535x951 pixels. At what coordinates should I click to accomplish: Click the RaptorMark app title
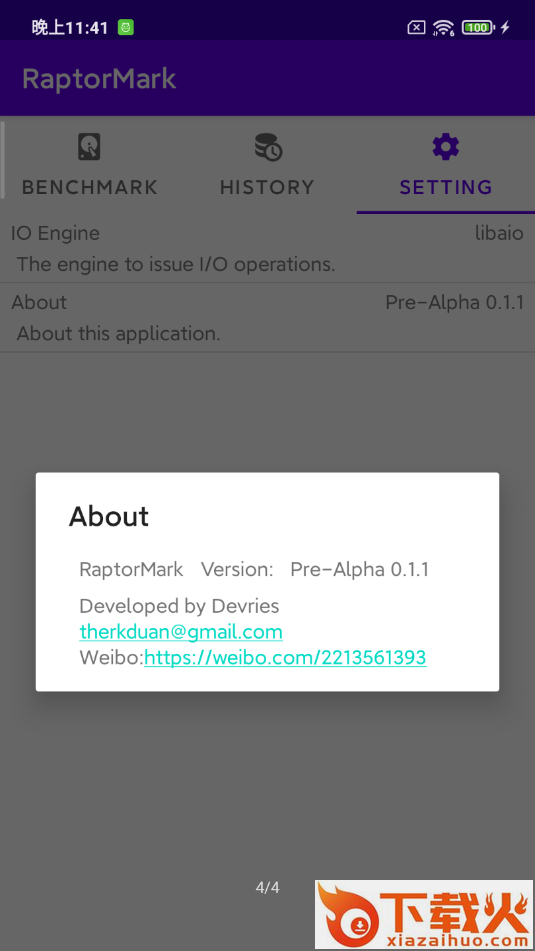click(99, 79)
